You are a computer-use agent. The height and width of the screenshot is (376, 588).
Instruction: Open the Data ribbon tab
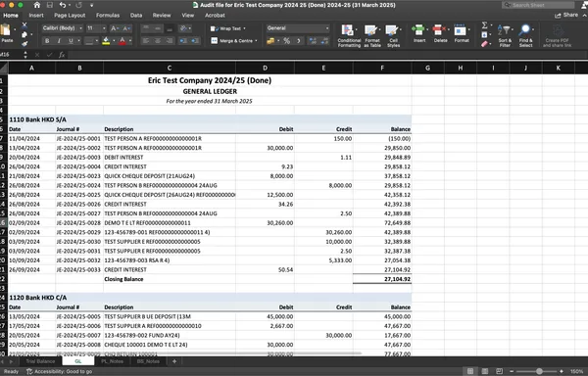coord(136,16)
